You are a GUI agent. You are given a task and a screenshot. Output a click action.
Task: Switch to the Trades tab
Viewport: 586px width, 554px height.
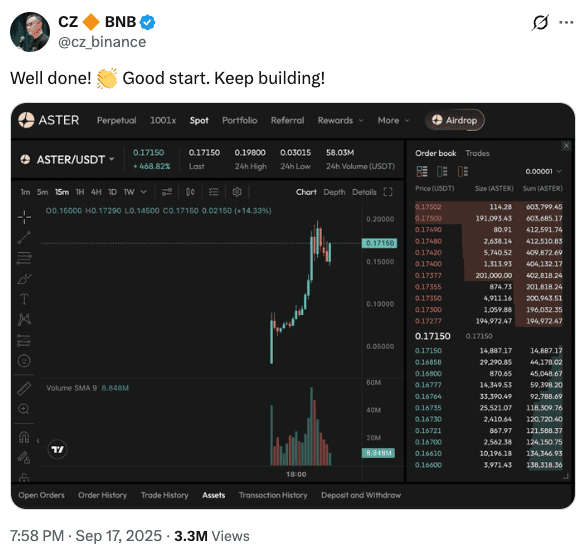click(477, 153)
